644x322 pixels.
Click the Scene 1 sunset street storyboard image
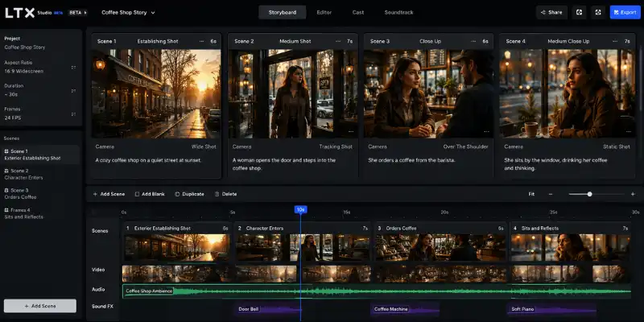click(156, 93)
